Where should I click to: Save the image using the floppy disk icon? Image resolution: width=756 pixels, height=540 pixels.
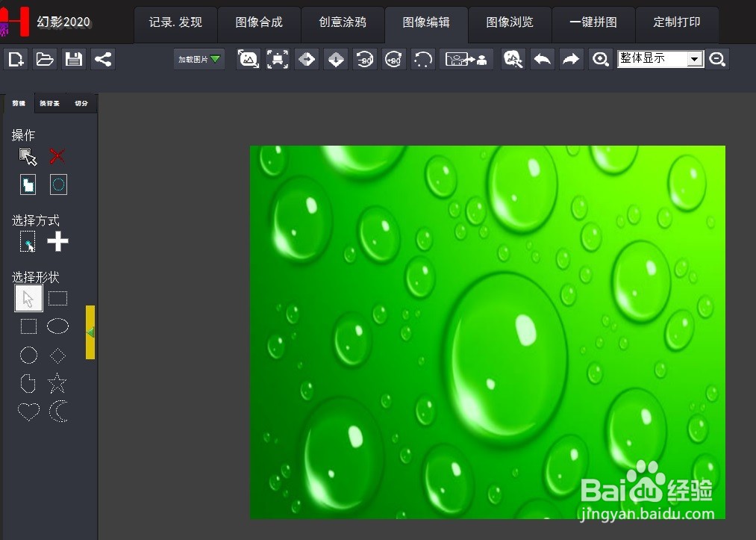(x=74, y=59)
